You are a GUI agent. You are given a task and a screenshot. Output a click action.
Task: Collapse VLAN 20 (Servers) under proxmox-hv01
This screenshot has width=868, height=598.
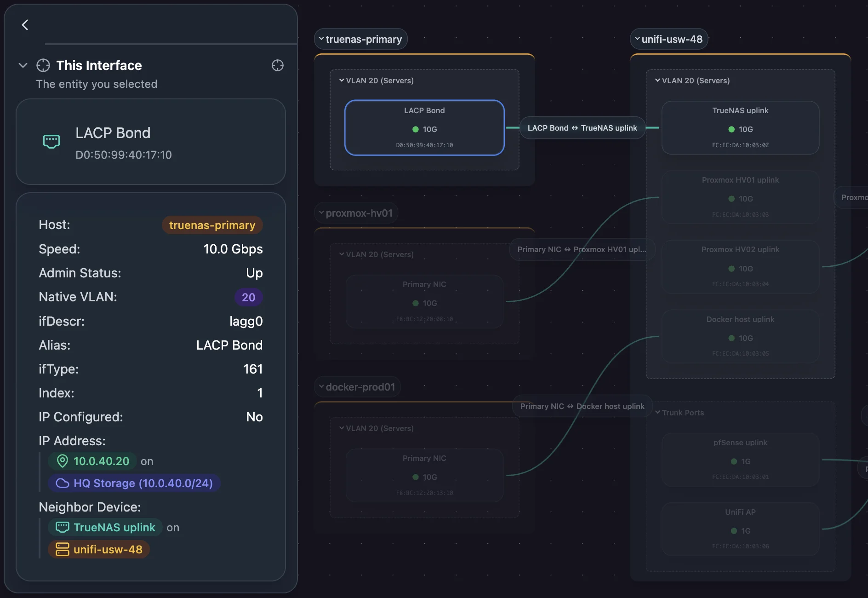[342, 254]
